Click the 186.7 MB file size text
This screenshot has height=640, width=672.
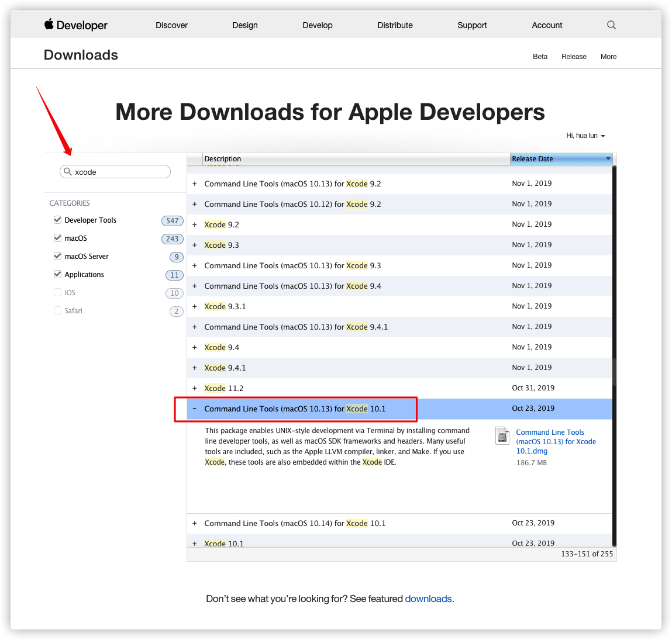click(532, 463)
